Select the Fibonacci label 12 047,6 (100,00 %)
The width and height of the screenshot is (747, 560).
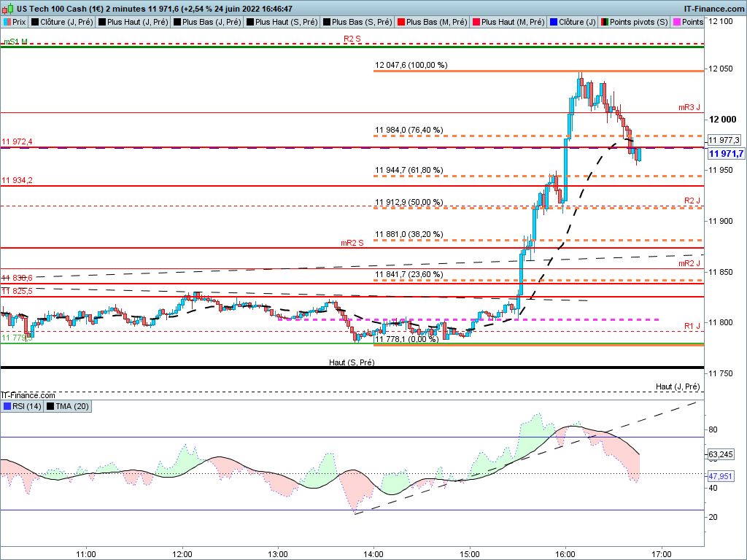click(x=411, y=65)
